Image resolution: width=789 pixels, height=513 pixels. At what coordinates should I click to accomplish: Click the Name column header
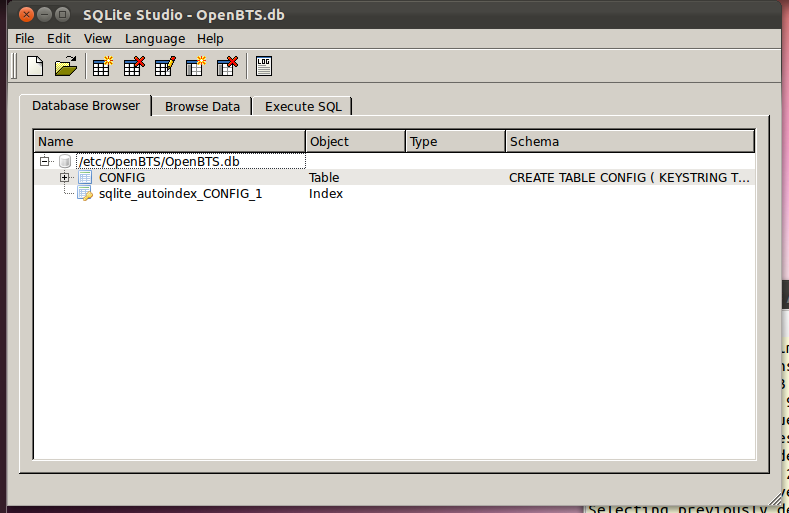[x=169, y=142]
